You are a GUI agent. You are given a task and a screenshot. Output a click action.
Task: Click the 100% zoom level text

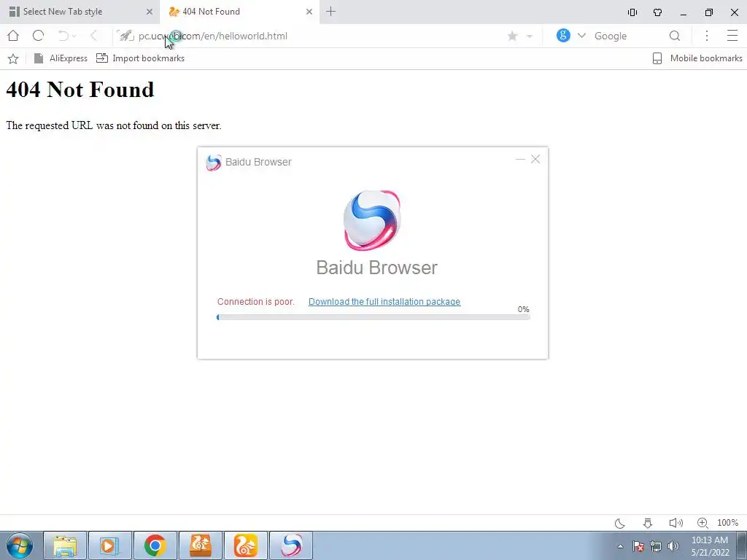coord(727,523)
